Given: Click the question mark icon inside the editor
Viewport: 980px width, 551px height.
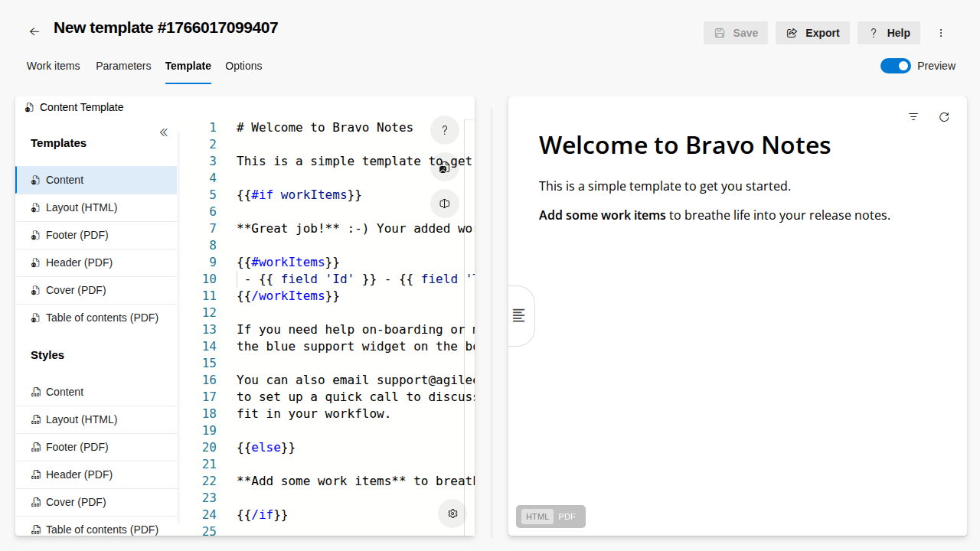Looking at the screenshot, I should (444, 130).
